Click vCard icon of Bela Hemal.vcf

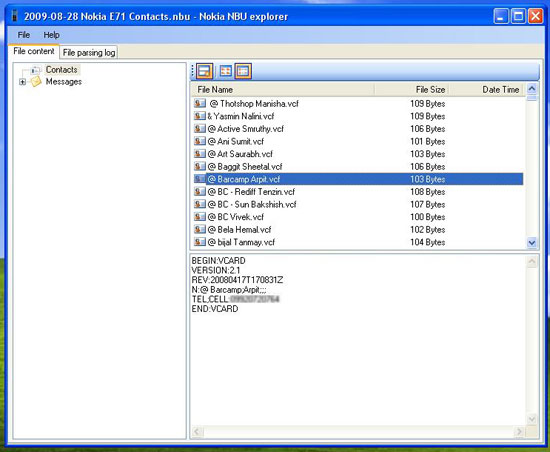[x=200, y=230]
